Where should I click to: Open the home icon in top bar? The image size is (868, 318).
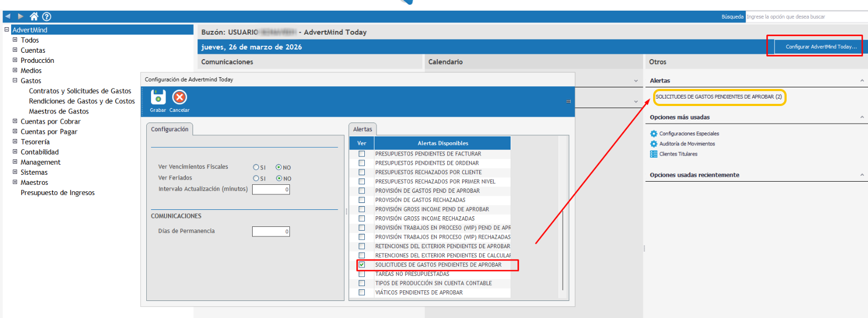click(x=34, y=17)
